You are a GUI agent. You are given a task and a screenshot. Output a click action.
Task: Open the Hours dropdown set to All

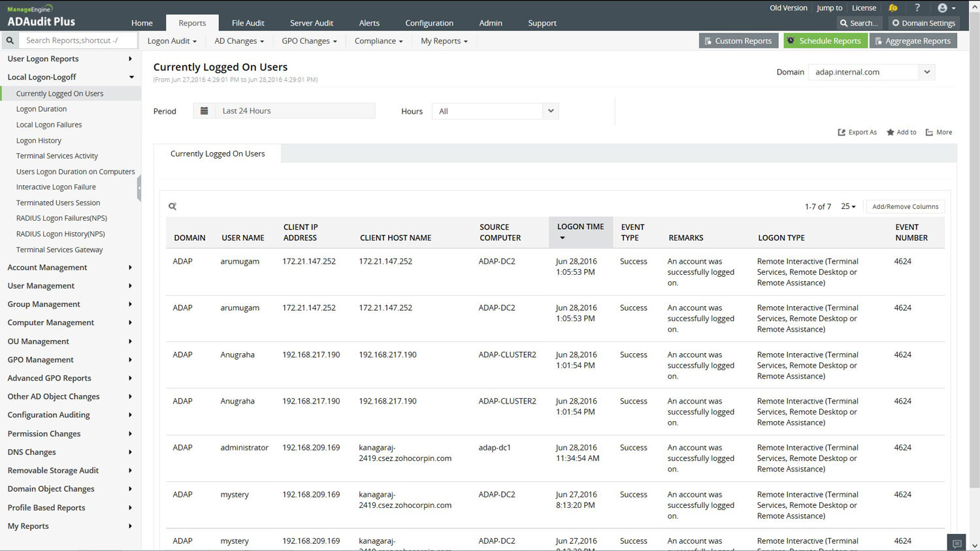point(495,112)
